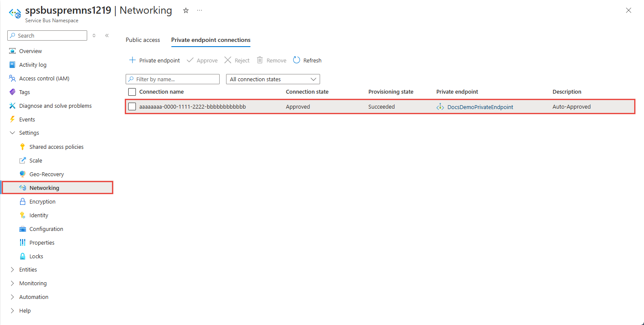644x325 pixels.
Task: Open Activity log icon in sidebar
Action: [x=12, y=65]
